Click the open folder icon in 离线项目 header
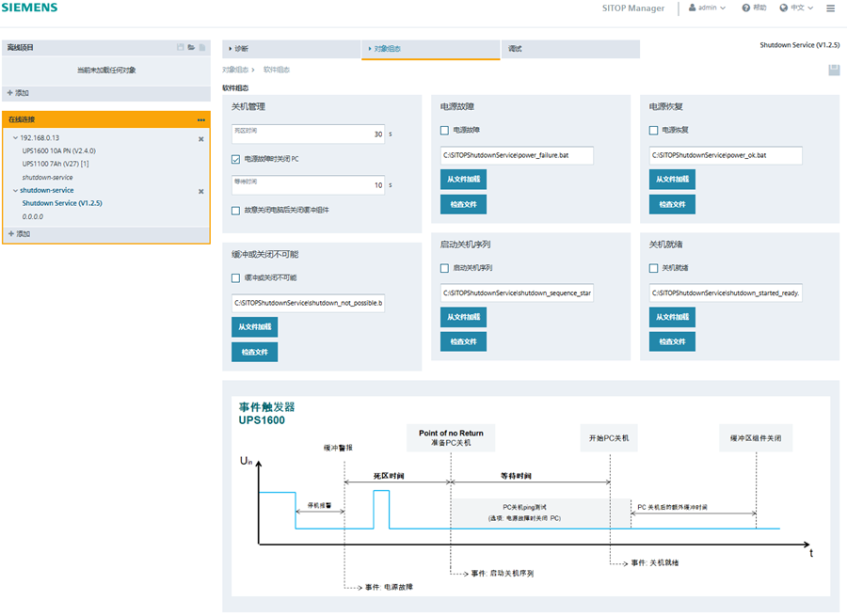 point(191,47)
